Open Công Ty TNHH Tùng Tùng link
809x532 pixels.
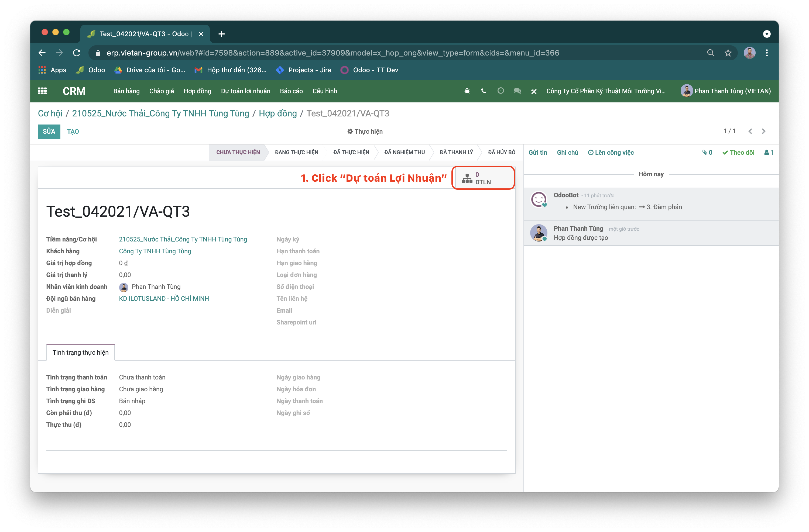[x=155, y=251]
